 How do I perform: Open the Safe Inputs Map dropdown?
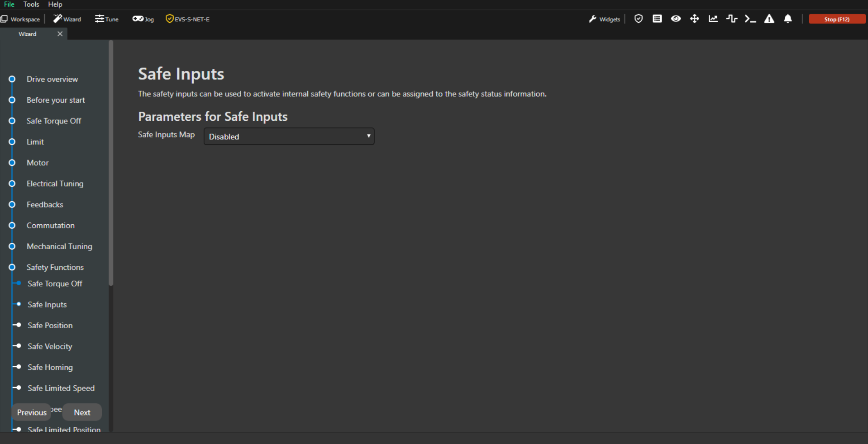tap(289, 137)
